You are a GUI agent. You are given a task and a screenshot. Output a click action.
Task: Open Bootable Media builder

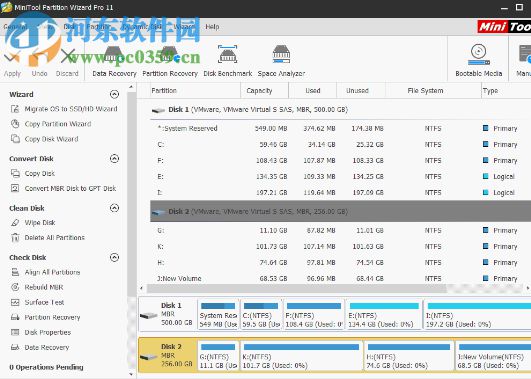point(478,61)
